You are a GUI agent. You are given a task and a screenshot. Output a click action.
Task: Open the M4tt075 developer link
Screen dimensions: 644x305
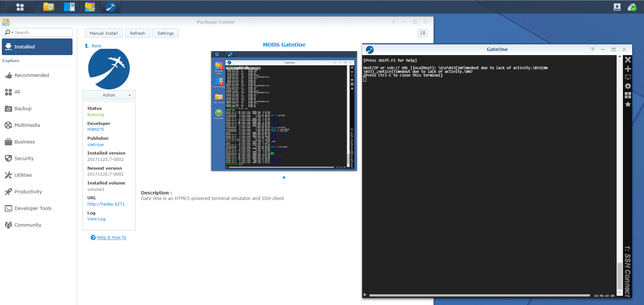[95, 129]
